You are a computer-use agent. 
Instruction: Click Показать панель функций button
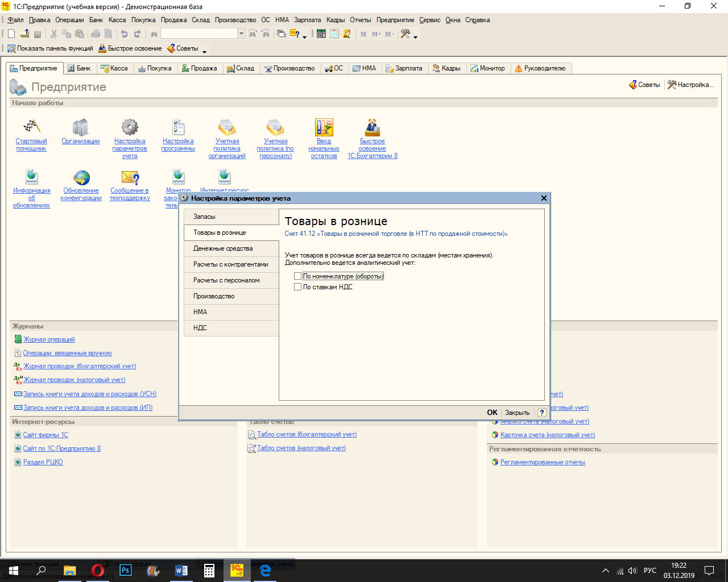[x=50, y=48]
